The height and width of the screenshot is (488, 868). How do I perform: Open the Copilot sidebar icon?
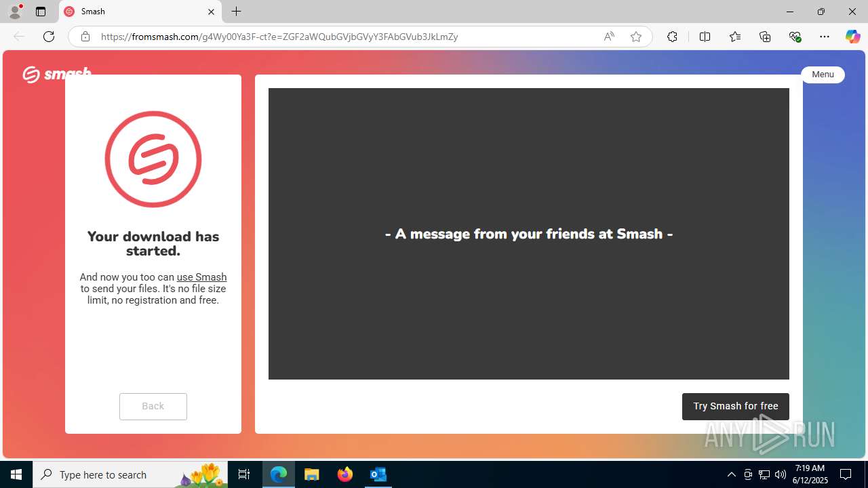[852, 37]
